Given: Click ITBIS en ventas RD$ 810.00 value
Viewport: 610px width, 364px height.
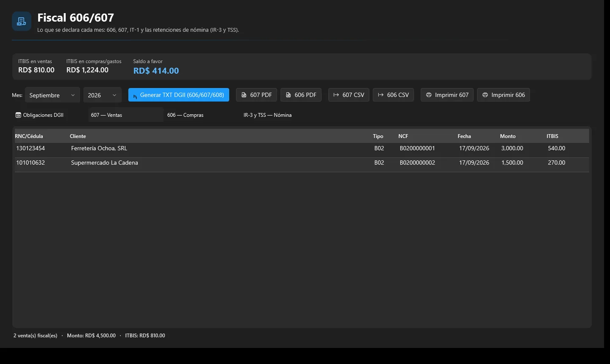Looking at the screenshot, I should coord(36,70).
